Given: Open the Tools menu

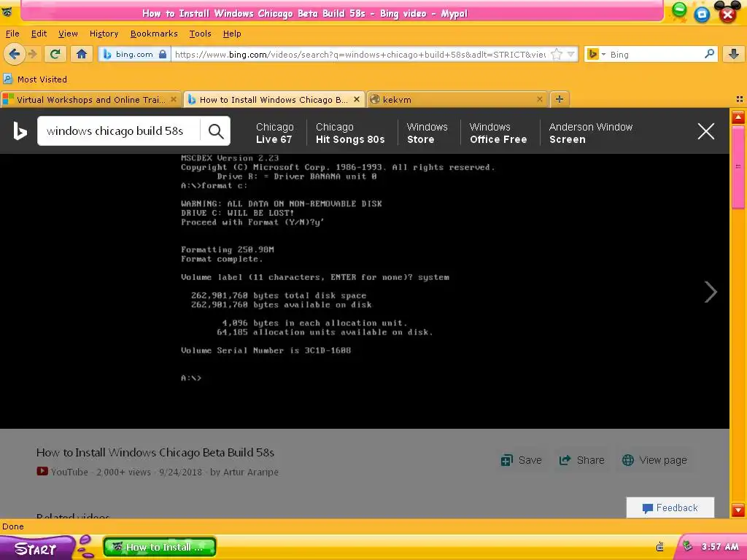Looking at the screenshot, I should point(200,34).
